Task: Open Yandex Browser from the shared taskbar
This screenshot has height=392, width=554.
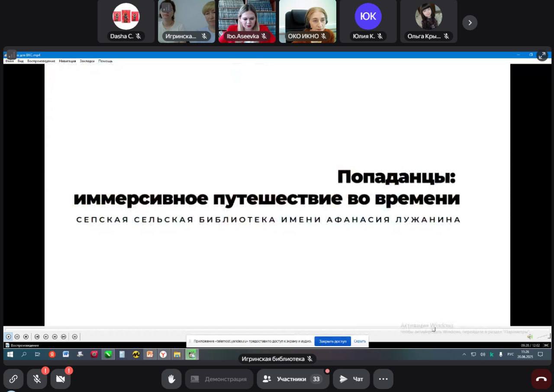Action: pyautogui.click(x=163, y=354)
